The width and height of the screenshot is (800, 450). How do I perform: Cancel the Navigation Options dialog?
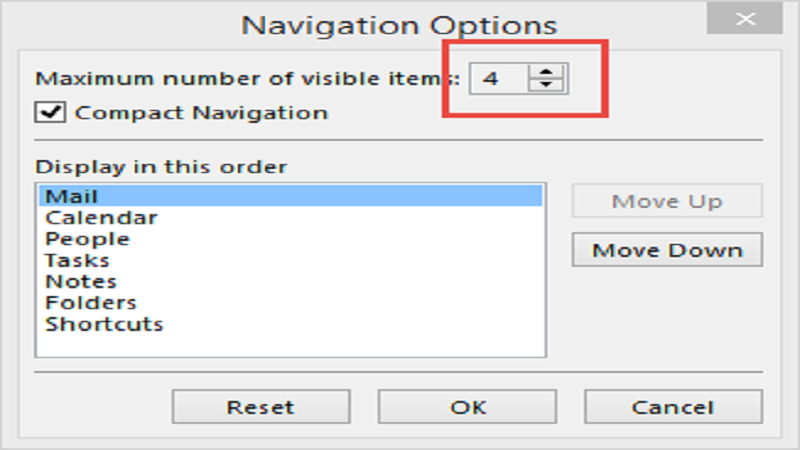coord(673,407)
